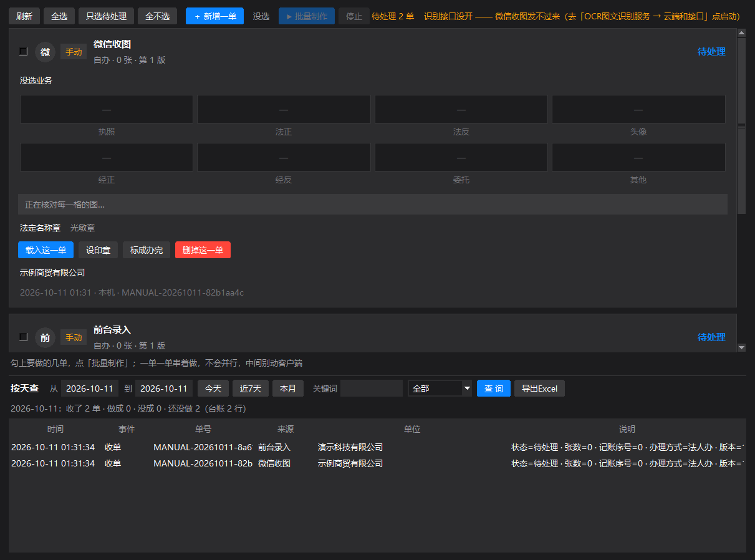
Task: Click 全选 to select all orders
Action: click(x=59, y=16)
